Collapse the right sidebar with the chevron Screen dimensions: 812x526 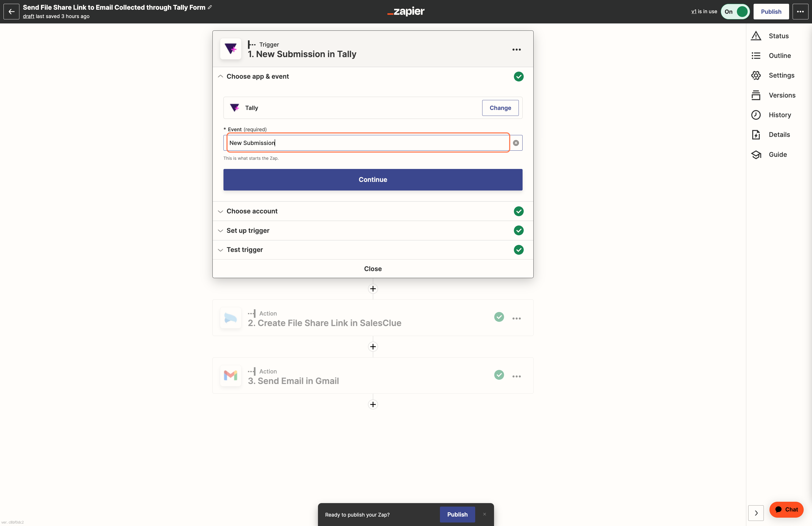756,513
